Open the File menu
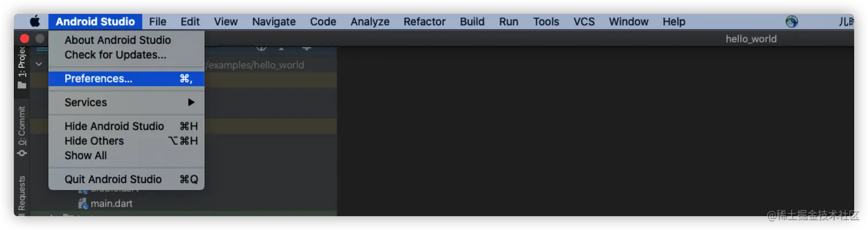This screenshot has width=868, height=230. click(157, 22)
